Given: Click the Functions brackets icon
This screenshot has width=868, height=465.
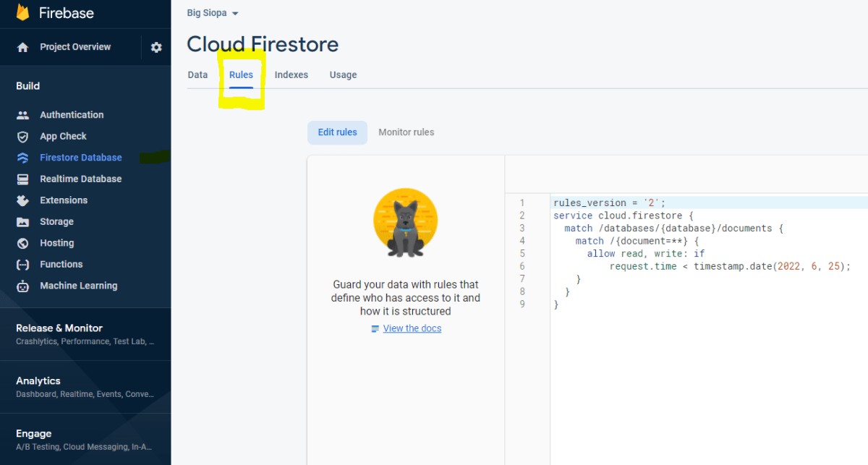Looking at the screenshot, I should click(23, 265).
